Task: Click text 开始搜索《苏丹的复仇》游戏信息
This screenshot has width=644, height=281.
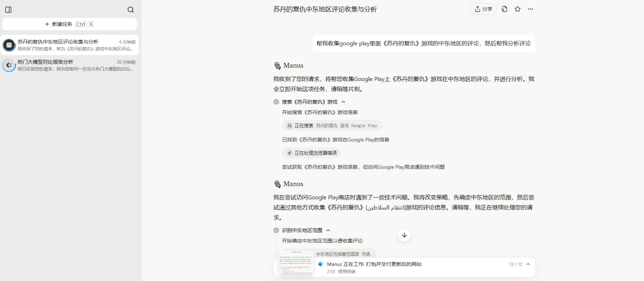Action: click(320, 113)
